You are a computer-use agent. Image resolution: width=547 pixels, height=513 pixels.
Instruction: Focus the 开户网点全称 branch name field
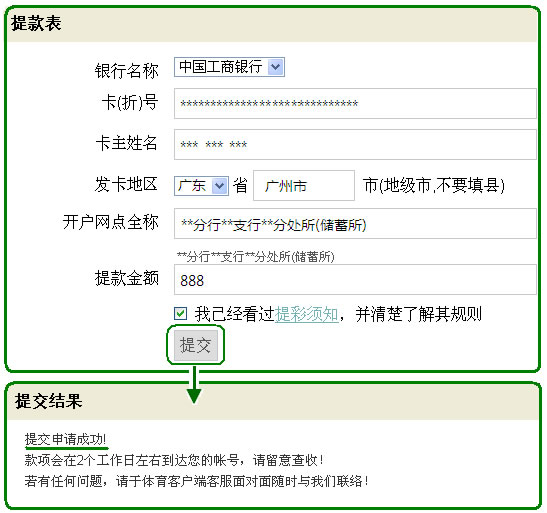[355, 224]
